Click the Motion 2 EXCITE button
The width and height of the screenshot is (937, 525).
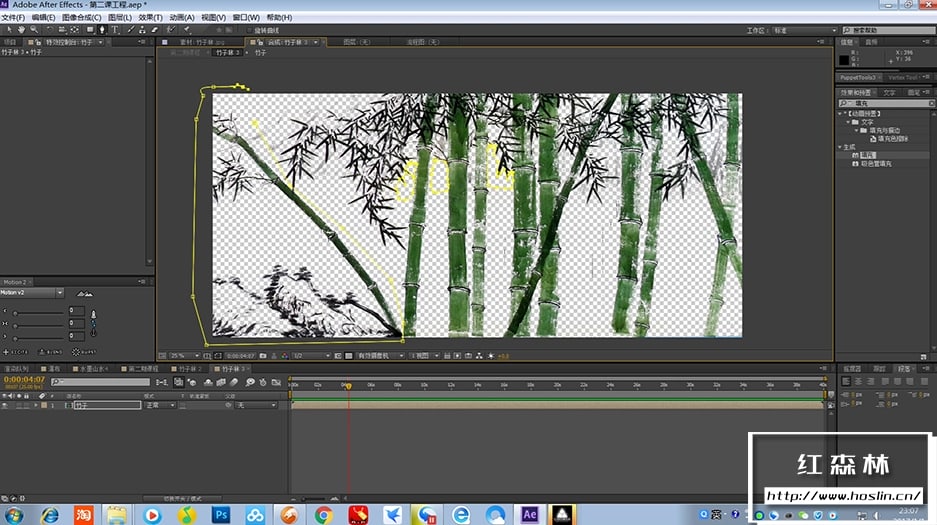click(16, 352)
